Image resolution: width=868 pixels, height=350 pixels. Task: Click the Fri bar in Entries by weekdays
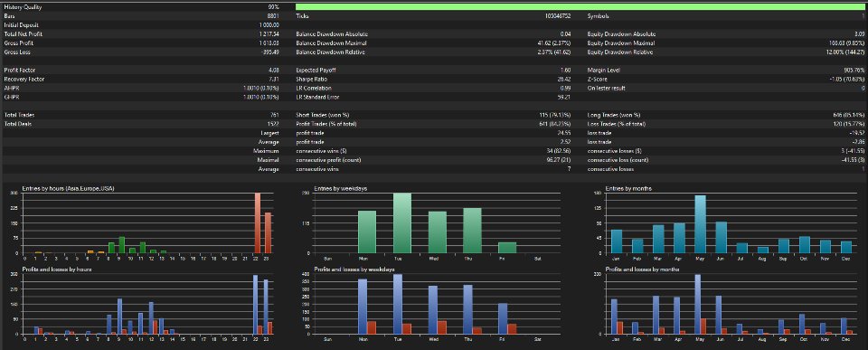507,248
